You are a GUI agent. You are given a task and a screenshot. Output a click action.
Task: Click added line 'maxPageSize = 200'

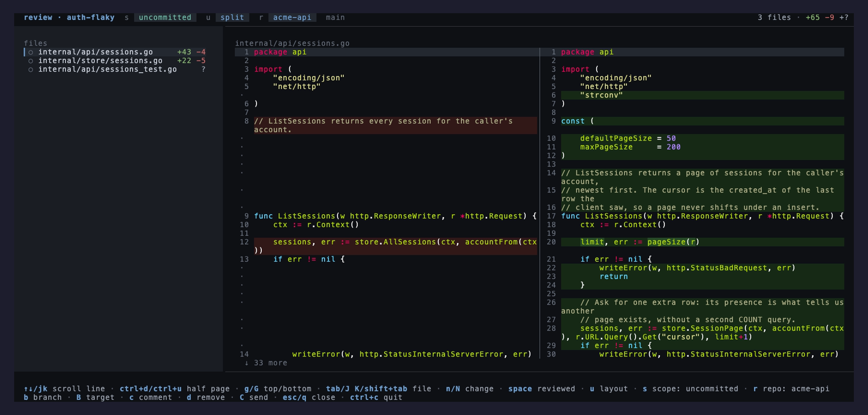pos(702,147)
